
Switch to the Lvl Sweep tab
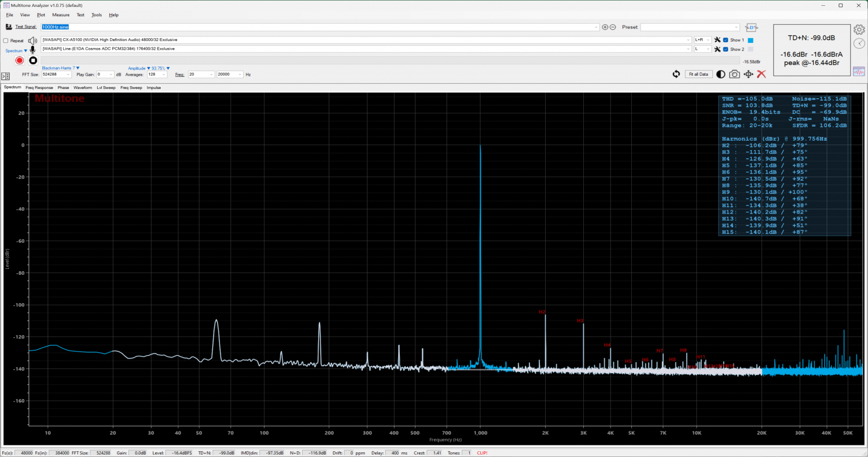coord(106,88)
